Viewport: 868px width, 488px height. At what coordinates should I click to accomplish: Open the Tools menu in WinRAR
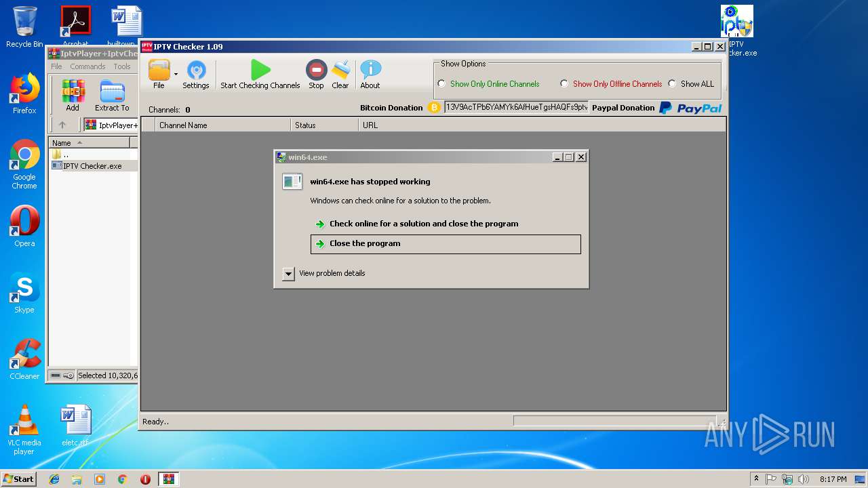click(x=122, y=66)
